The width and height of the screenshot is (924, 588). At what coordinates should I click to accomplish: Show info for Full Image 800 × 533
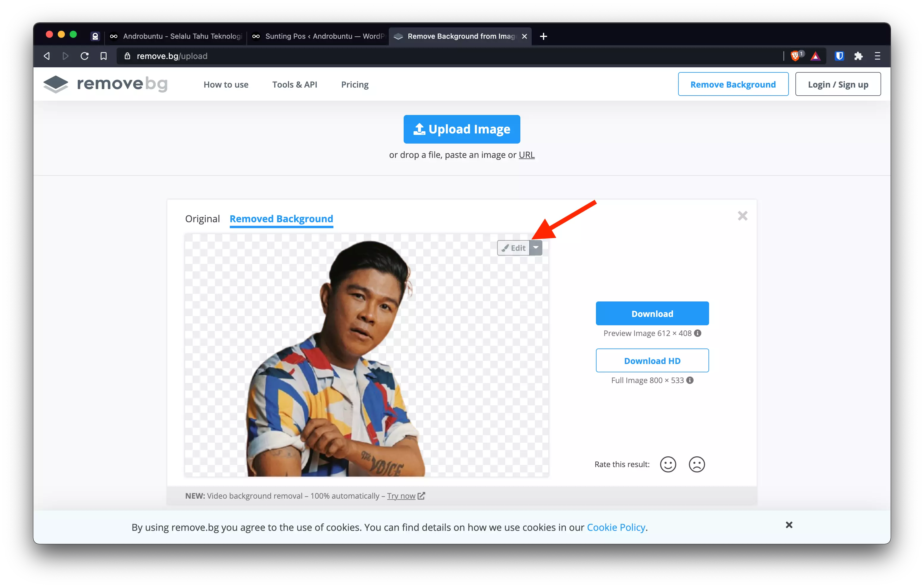pos(689,380)
